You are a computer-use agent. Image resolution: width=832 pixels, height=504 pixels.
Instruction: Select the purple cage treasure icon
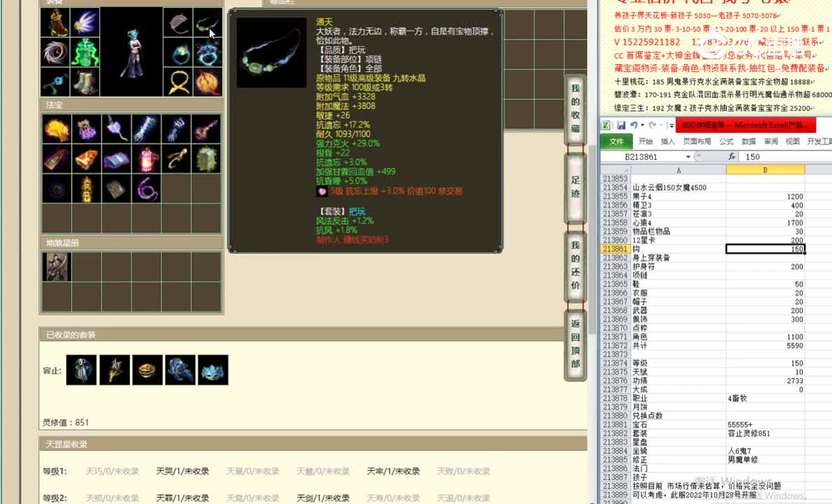point(86,129)
